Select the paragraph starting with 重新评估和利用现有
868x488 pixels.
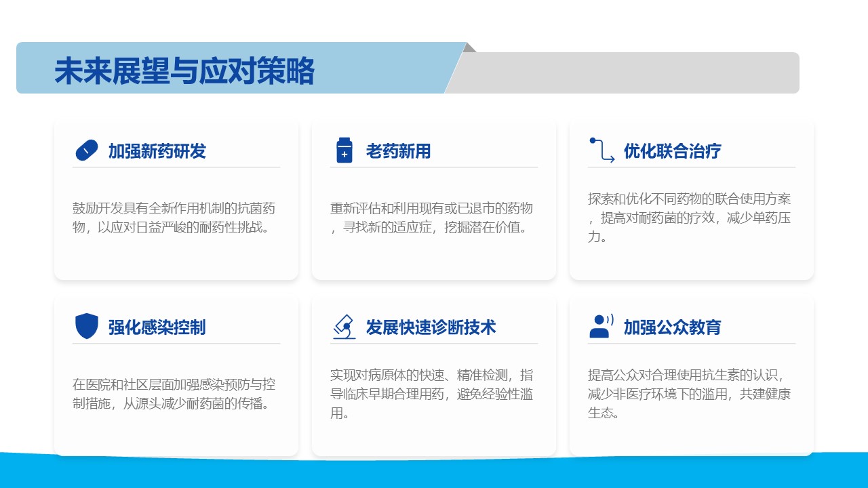click(x=431, y=218)
